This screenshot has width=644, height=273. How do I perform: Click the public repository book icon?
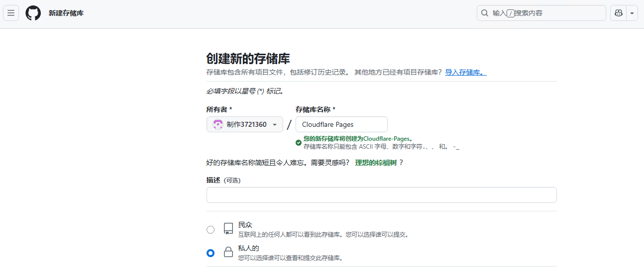pos(228,229)
